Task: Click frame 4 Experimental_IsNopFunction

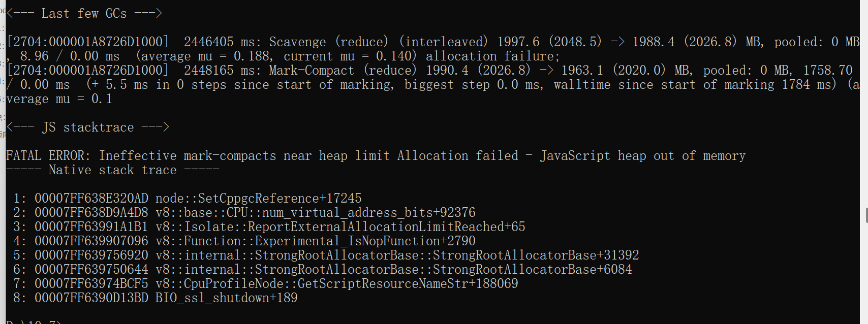Action: pyautogui.click(x=315, y=241)
